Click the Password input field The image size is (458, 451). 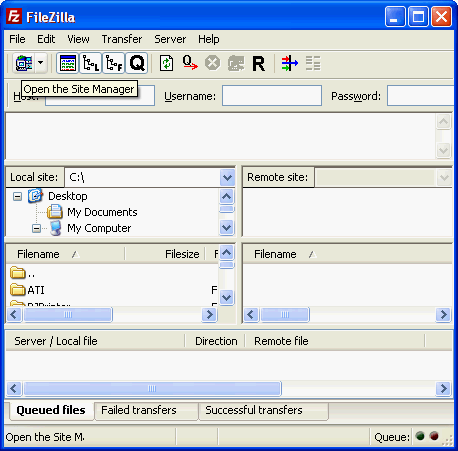tap(421, 96)
